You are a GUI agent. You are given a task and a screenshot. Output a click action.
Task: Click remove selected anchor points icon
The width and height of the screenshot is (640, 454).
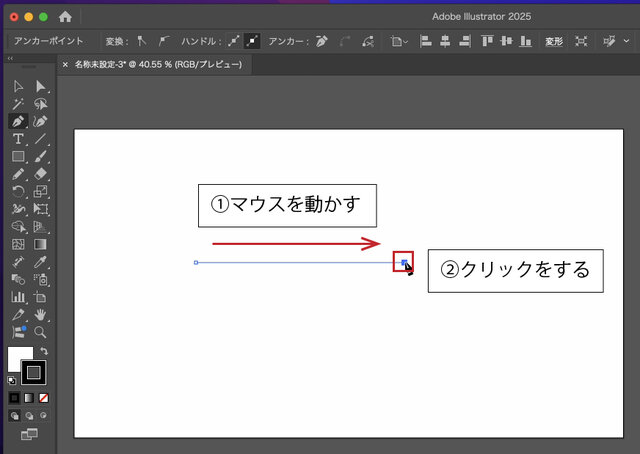click(x=322, y=41)
